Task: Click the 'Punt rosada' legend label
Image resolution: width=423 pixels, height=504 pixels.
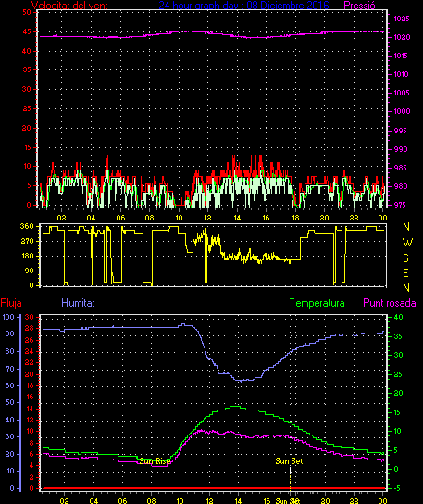Action: tap(390, 303)
